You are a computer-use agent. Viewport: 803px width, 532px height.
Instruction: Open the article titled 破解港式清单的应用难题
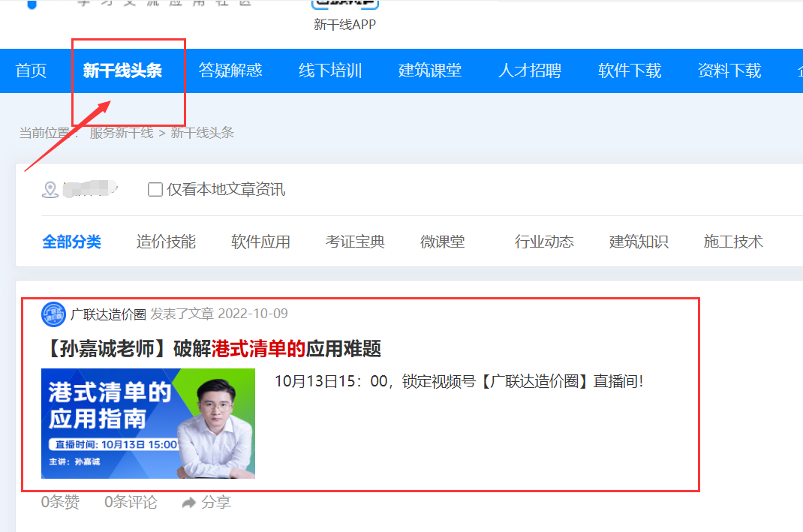point(212,349)
